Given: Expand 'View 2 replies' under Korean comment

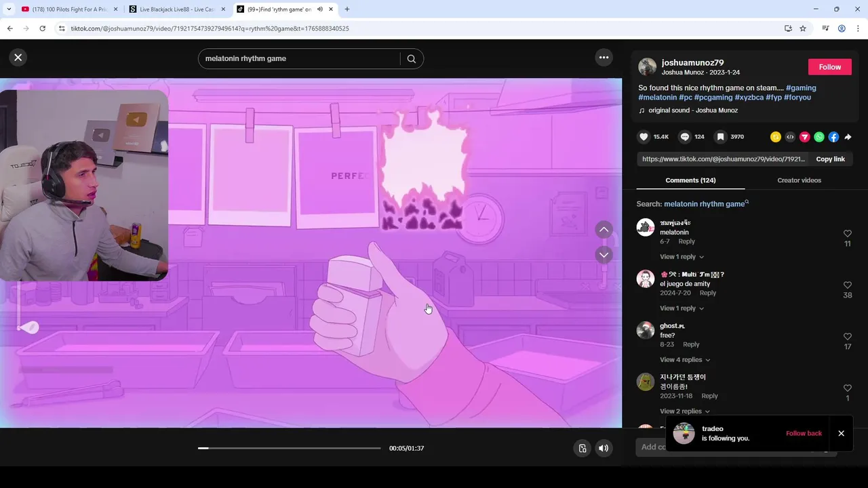Looking at the screenshot, I should click(x=685, y=411).
